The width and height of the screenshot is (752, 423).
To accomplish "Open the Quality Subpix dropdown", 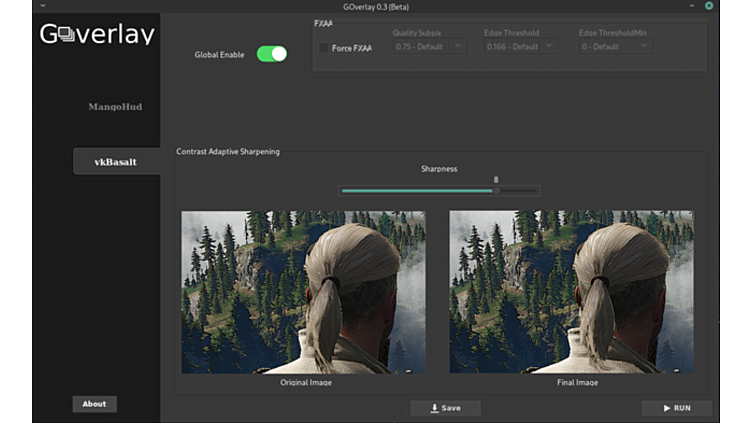I will 429,47.
